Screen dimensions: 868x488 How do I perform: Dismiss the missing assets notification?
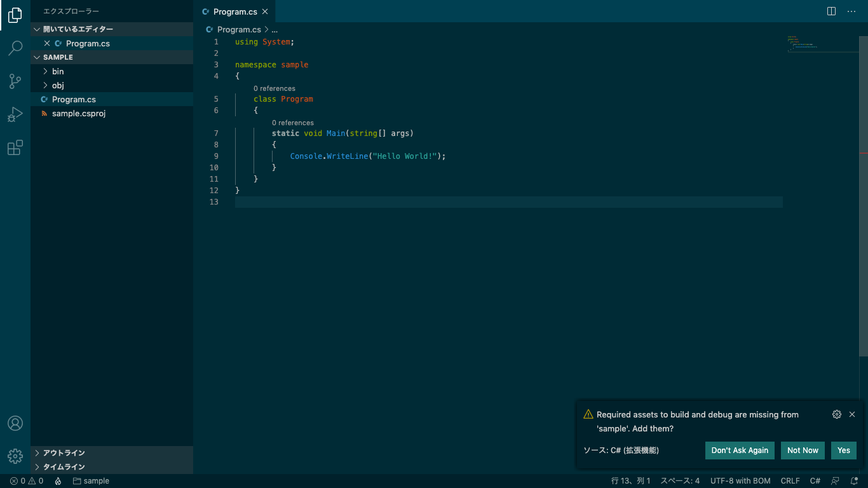click(852, 414)
